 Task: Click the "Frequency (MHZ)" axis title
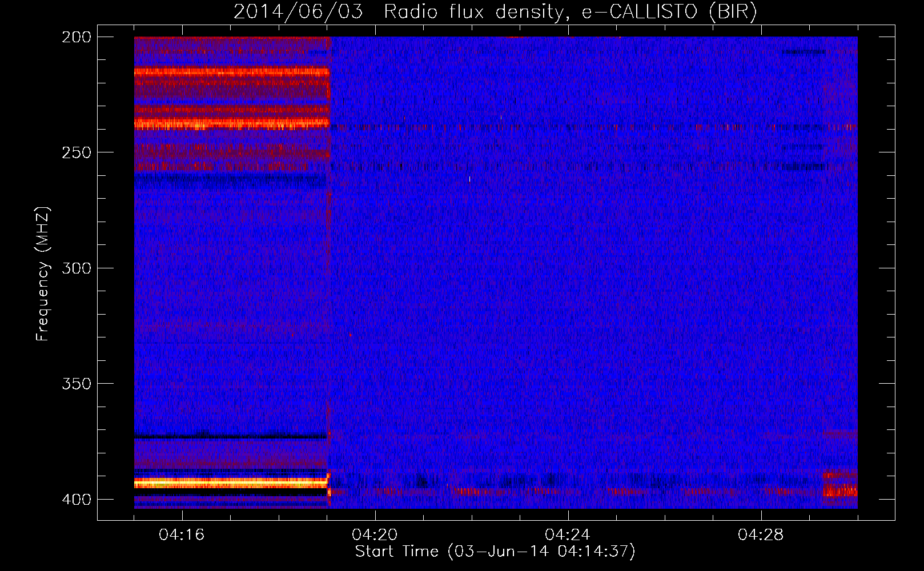click(x=43, y=274)
